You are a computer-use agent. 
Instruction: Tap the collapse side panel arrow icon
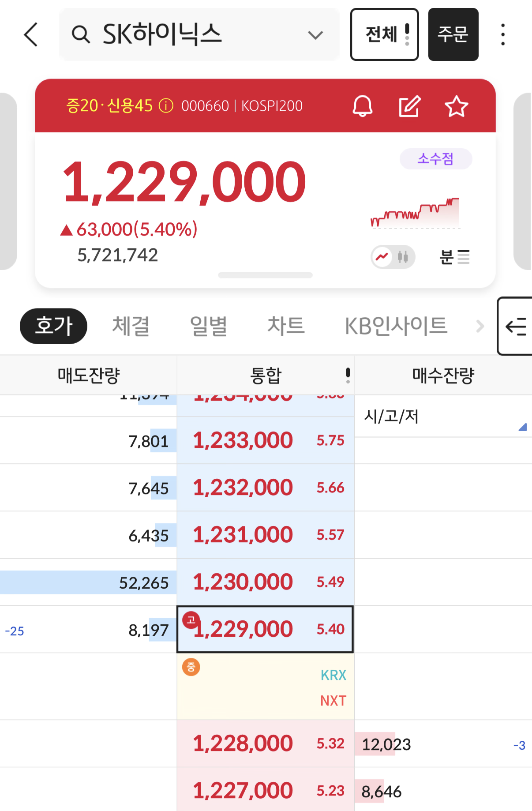coord(516,327)
